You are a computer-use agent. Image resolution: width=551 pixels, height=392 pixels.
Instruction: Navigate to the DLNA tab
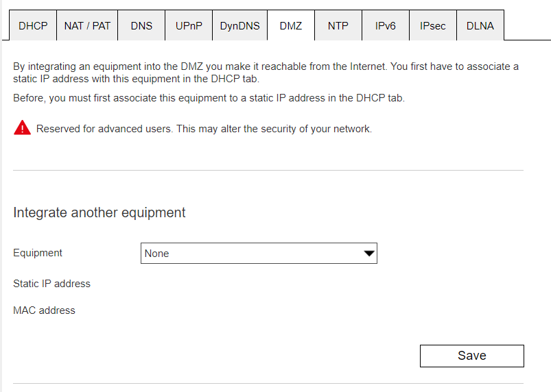480,26
